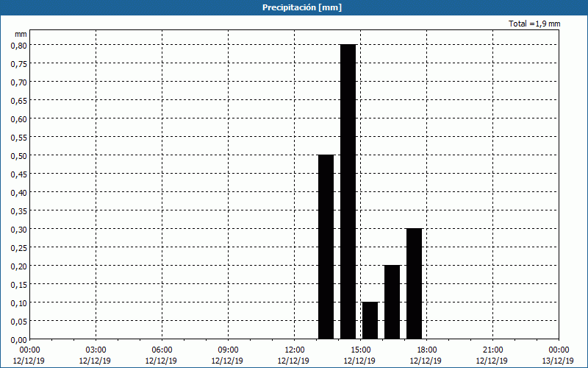Click the 15:00 time axis label
The width and height of the screenshot is (588, 368).
(x=360, y=350)
